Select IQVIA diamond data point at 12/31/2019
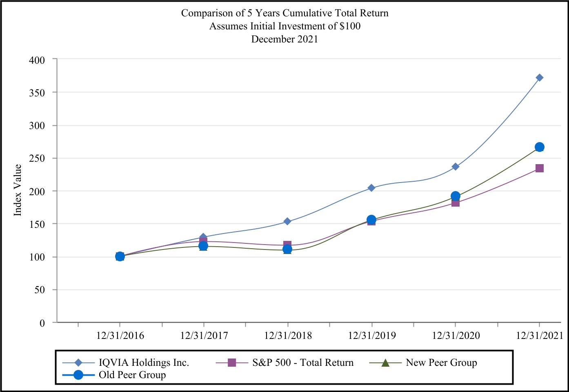Image resolution: width=569 pixels, height=392 pixels. tap(371, 188)
